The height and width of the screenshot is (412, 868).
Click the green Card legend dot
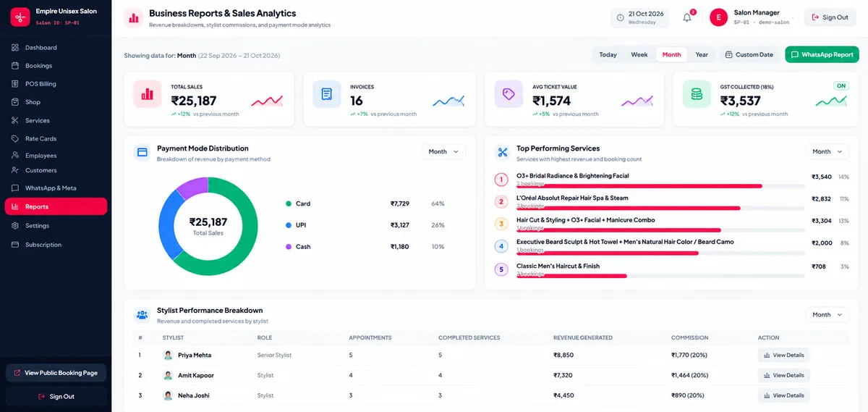[x=289, y=204]
